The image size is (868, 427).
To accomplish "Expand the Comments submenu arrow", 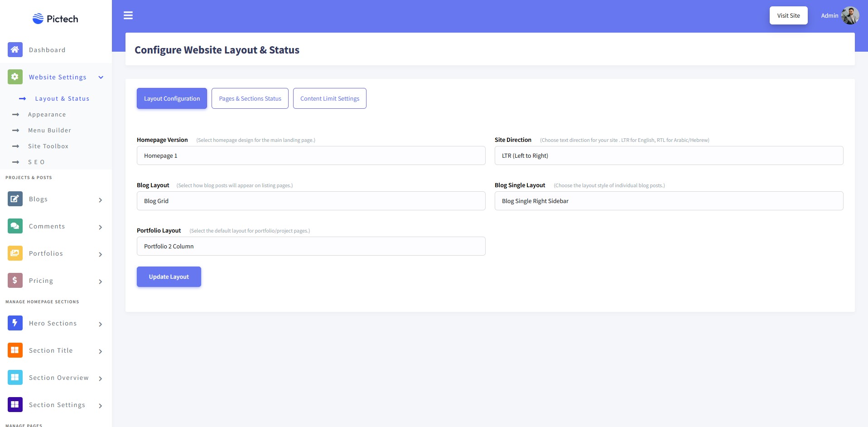I will pyautogui.click(x=101, y=227).
